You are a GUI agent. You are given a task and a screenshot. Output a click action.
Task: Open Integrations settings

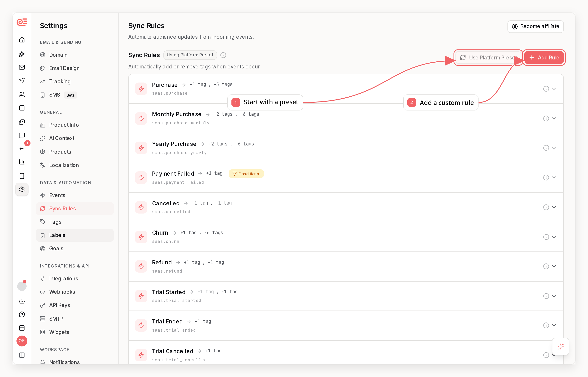click(75, 279)
